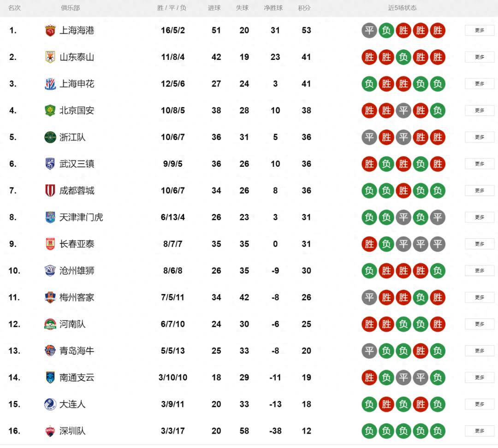Click the Dalian Pro (大连人) club logo
The width and height of the screenshot is (498, 448).
50,404
